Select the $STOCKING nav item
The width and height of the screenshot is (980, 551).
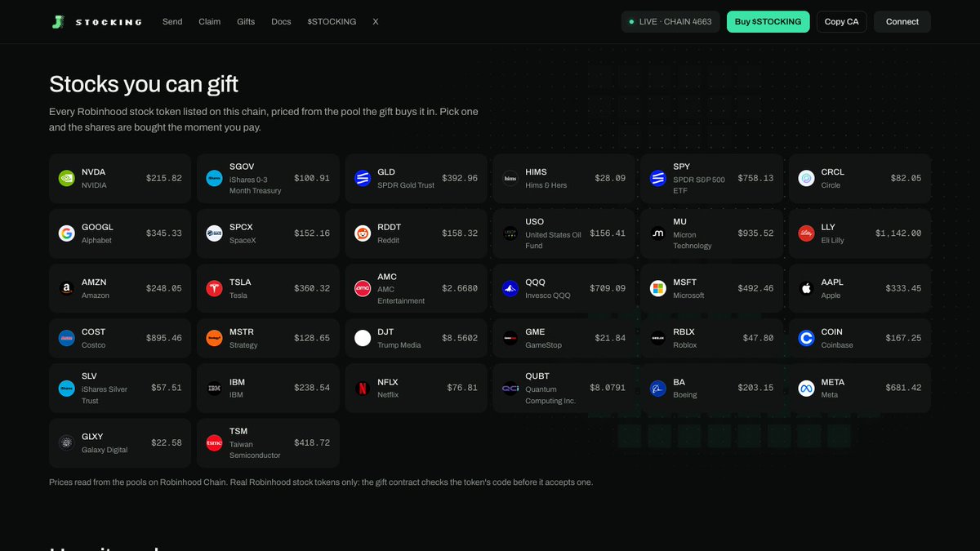[332, 22]
